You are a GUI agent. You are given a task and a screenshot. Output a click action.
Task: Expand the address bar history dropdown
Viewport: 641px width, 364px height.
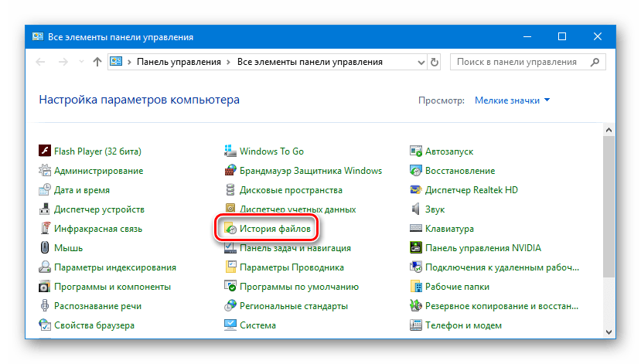[421, 62]
